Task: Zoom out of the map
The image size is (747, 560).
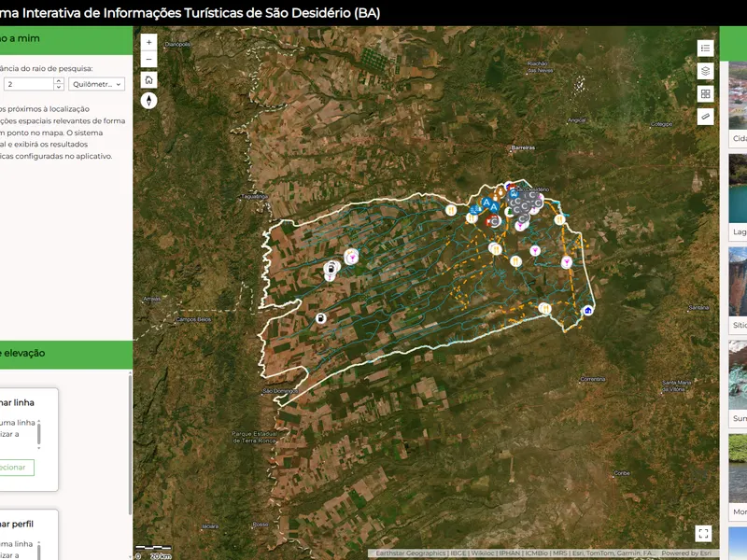Action: point(148,60)
